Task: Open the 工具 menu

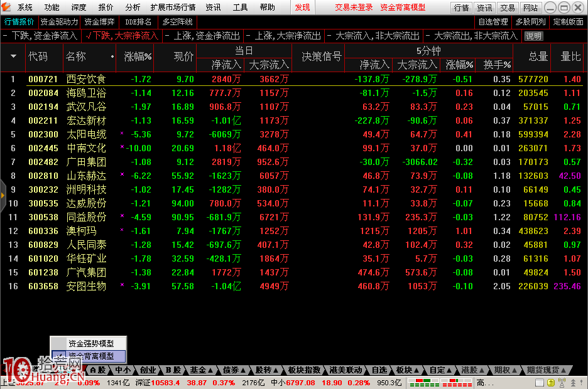Action: pos(240,7)
